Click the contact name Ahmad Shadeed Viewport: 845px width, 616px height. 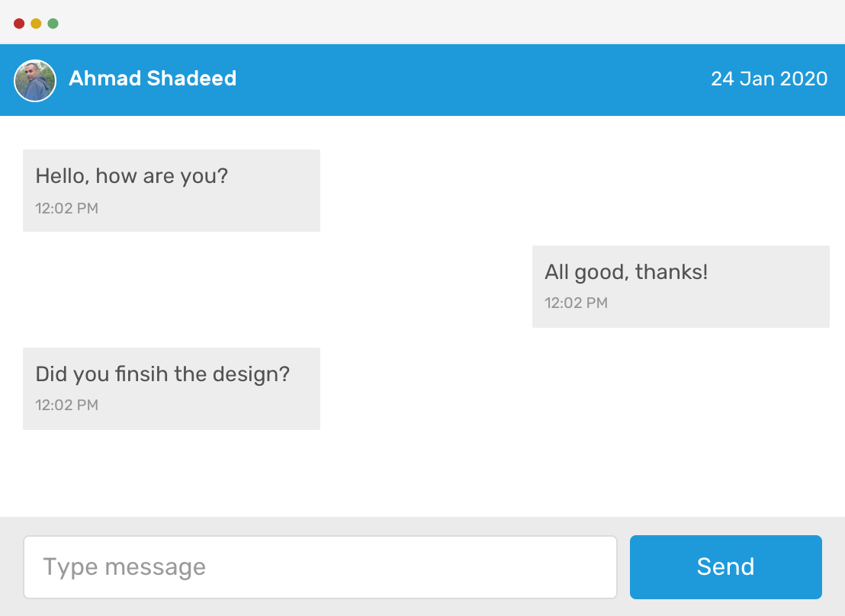point(153,79)
